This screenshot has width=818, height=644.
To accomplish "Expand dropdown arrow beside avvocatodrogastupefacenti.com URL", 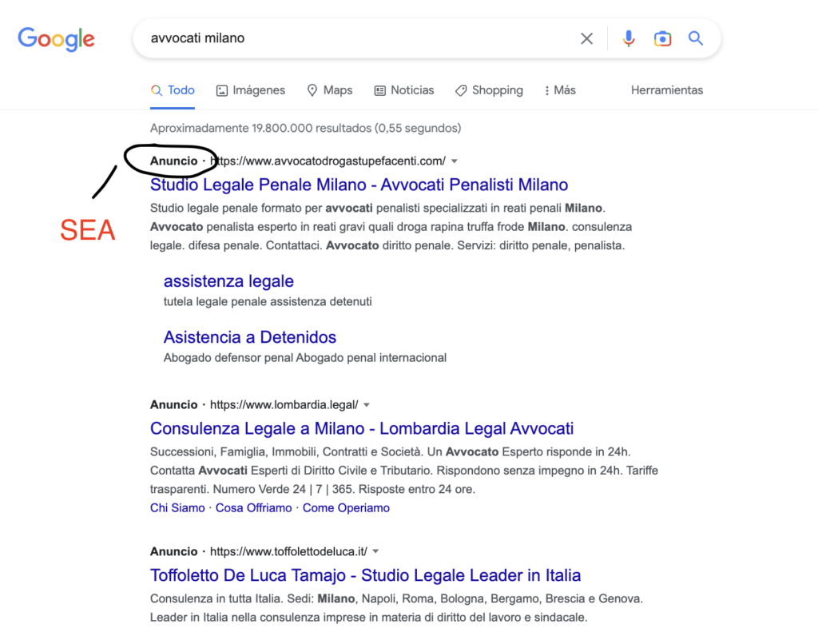I will (x=455, y=161).
